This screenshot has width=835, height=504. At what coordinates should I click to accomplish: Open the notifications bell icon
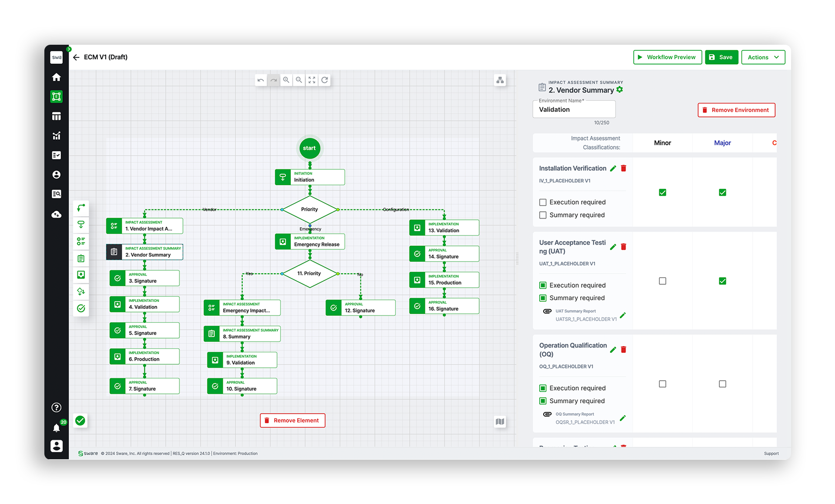click(x=57, y=428)
